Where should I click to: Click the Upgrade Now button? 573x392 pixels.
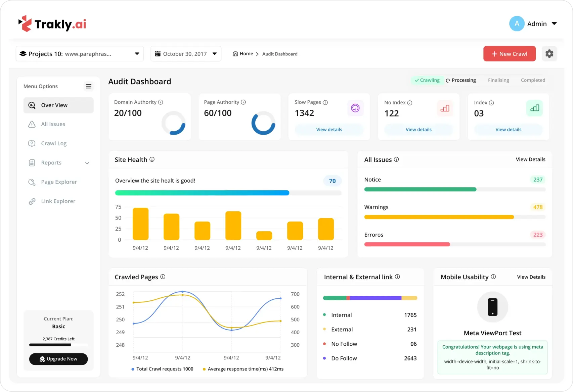click(x=58, y=359)
